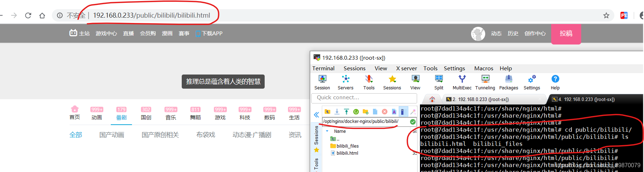Click the browser address bar URL
644x172 pixels.
(x=151, y=15)
